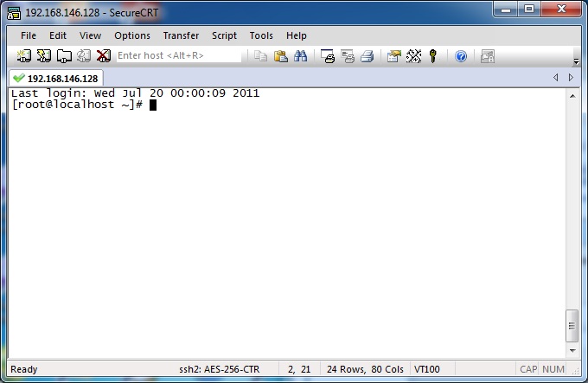The width and height of the screenshot is (588, 383).
Task: Click the blue Help question icon
Action: point(461,56)
